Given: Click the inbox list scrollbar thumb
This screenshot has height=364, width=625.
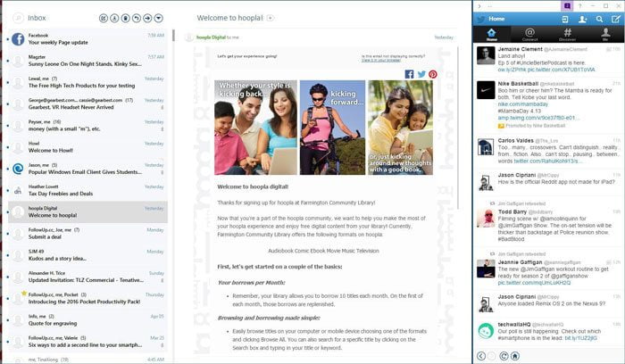Looking at the screenshot, I should [x=173, y=35].
